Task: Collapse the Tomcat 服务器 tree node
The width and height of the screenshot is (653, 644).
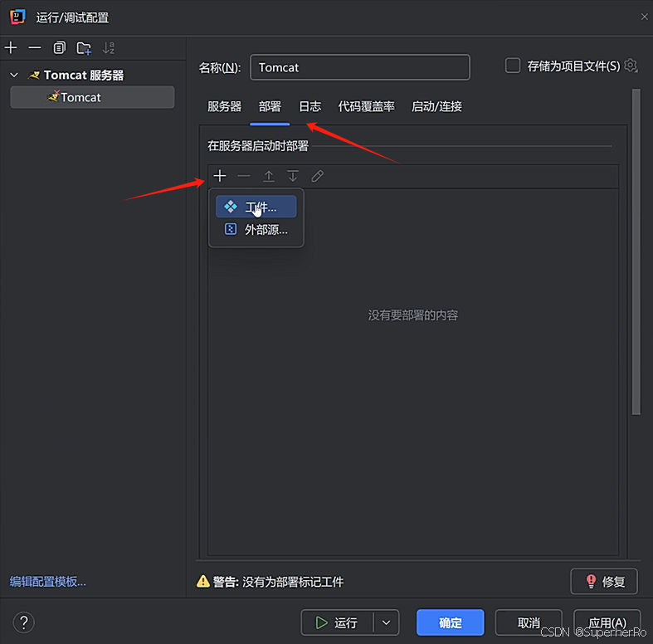Action: point(14,75)
